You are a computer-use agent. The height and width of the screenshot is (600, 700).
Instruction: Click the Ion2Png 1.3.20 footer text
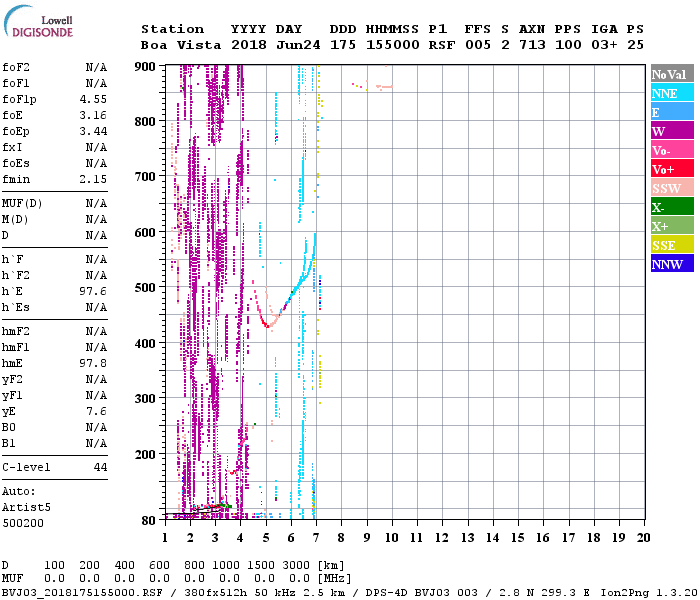[649, 593]
